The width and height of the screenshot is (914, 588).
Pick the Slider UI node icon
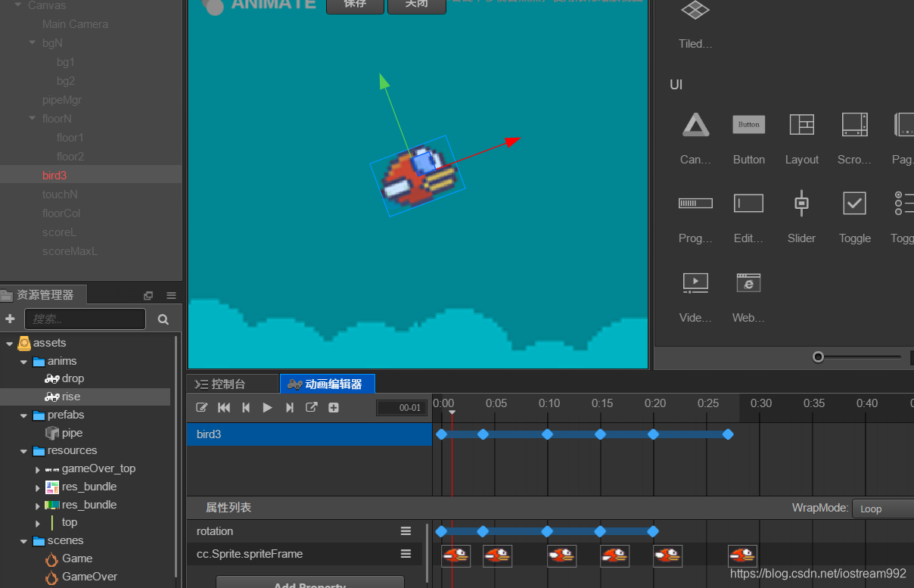click(x=802, y=203)
